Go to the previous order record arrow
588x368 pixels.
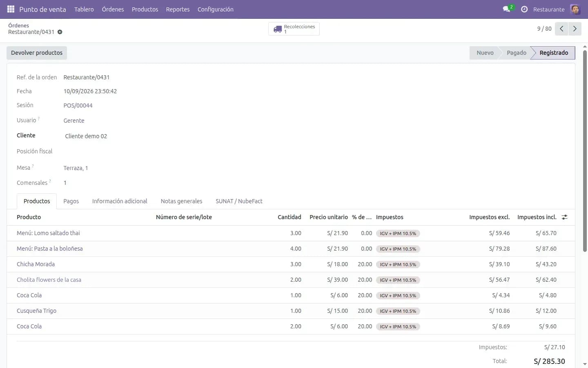tap(561, 29)
